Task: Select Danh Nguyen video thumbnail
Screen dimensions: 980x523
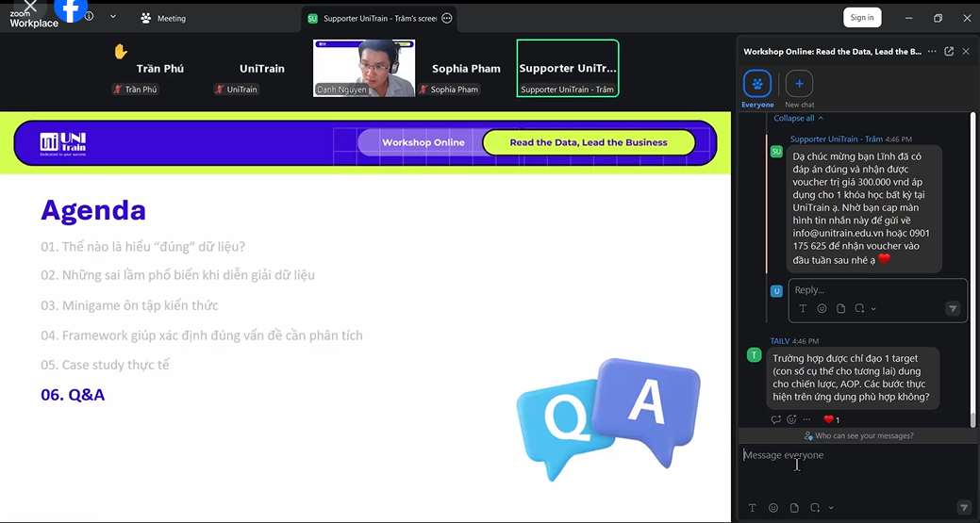Action: (x=364, y=68)
